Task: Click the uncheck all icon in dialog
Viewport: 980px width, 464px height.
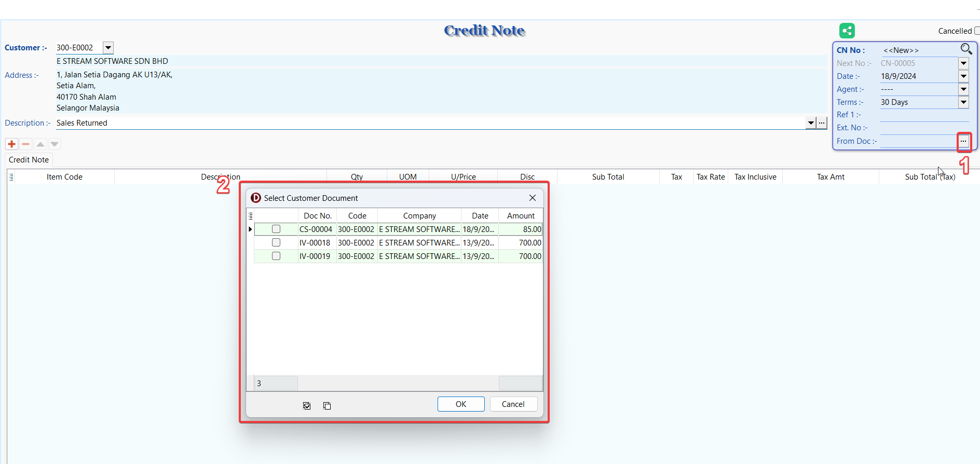Action: point(327,406)
